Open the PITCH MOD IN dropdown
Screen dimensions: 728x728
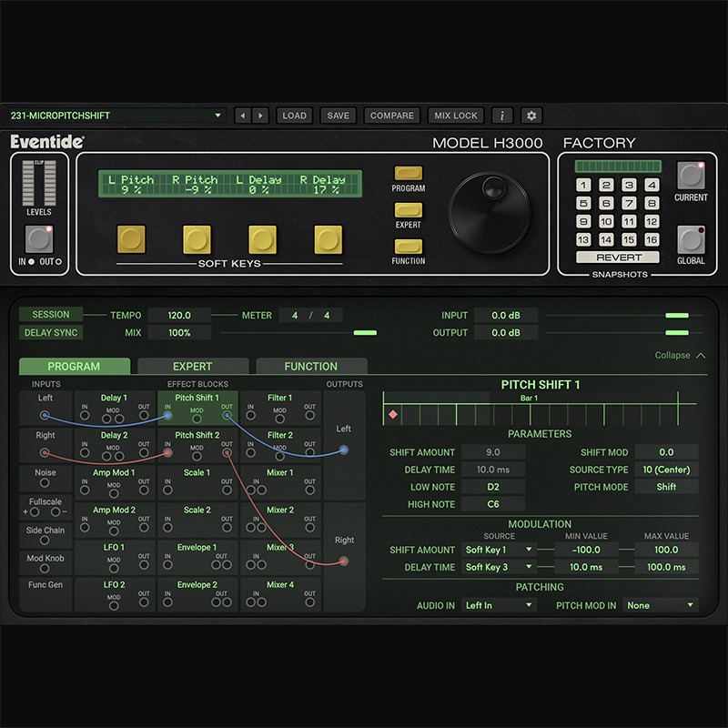661,605
